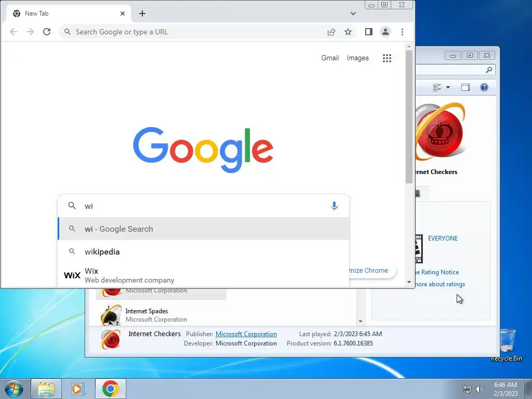The height and width of the screenshot is (399, 532).
Task: Open the Windows Start menu
Action: pyautogui.click(x=14, y=389)
